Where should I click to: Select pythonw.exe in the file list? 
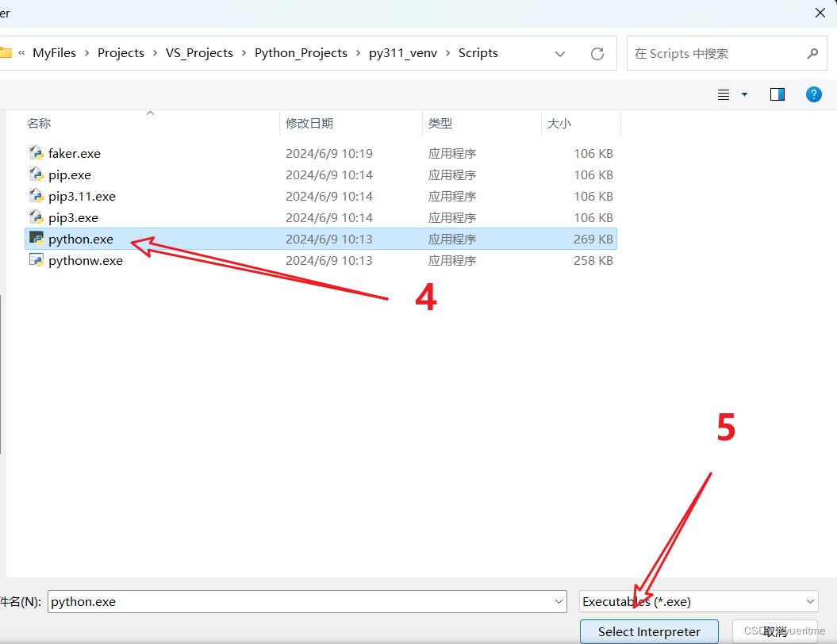click(83, 260)
